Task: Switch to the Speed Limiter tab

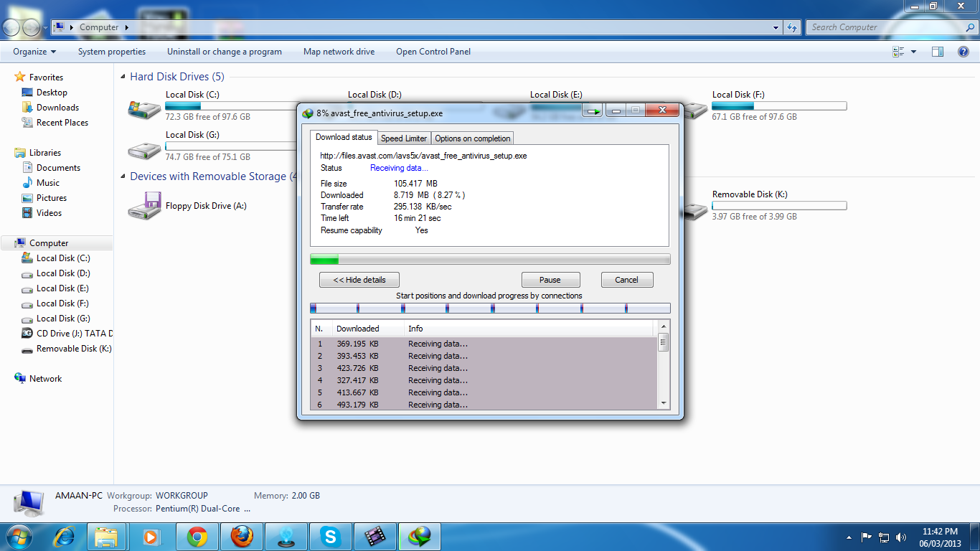Action: 404,138
